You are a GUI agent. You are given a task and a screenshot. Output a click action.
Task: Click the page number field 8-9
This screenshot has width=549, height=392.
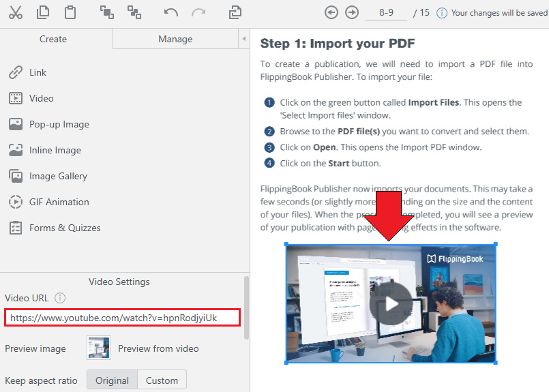coord(386,12)
